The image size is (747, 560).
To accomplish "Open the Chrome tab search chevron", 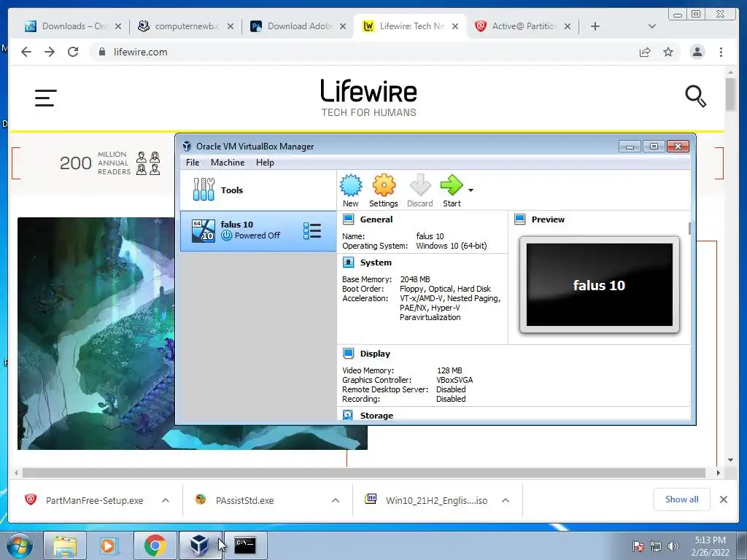I will 652,26.
